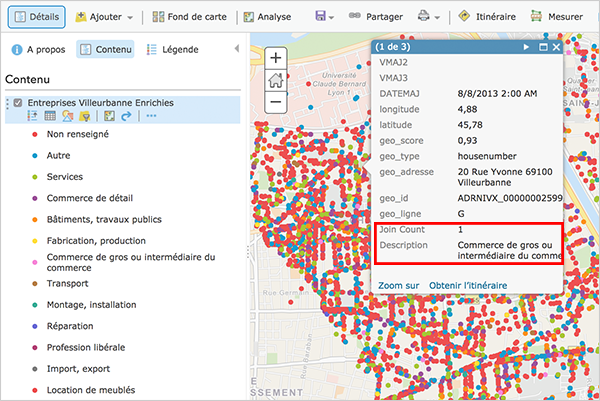Select Profession libérale legend entry
Viewport: 600px width, 401px height.
pyautogui.click(x=86, y=347)
